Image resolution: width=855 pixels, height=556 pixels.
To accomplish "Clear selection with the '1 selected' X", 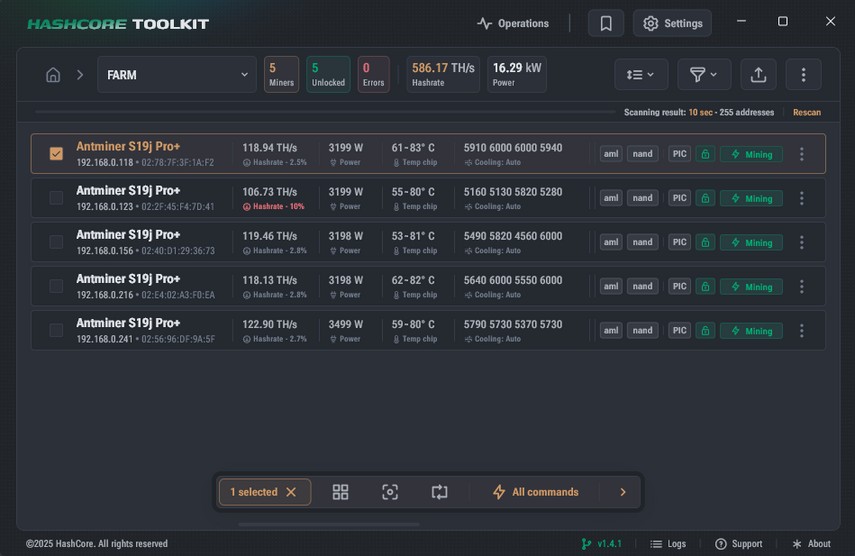I will 291,492.
